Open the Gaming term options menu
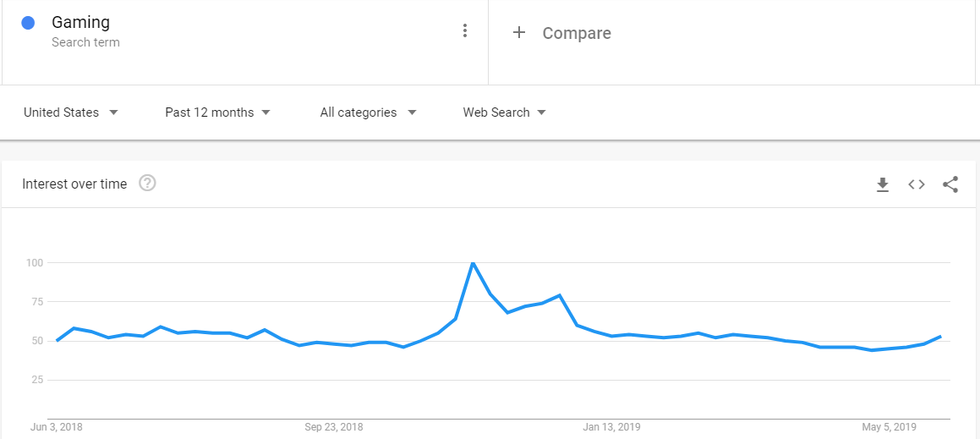 464,30
